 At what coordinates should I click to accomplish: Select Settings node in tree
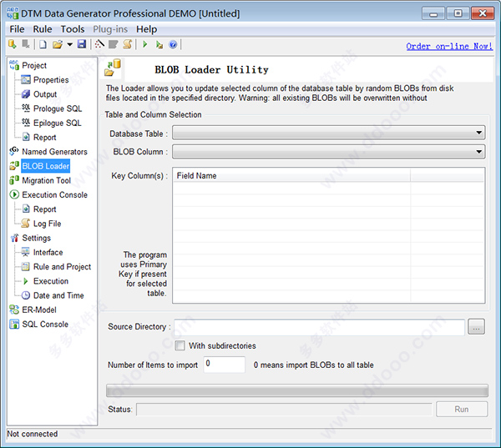pos(37,238)
